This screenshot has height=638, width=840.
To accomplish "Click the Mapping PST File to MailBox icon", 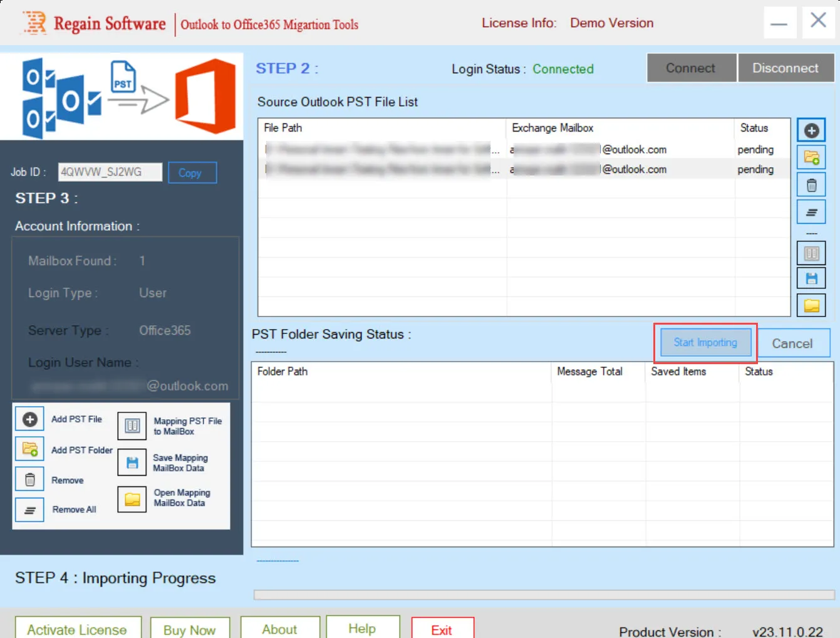I will [132, 426].
